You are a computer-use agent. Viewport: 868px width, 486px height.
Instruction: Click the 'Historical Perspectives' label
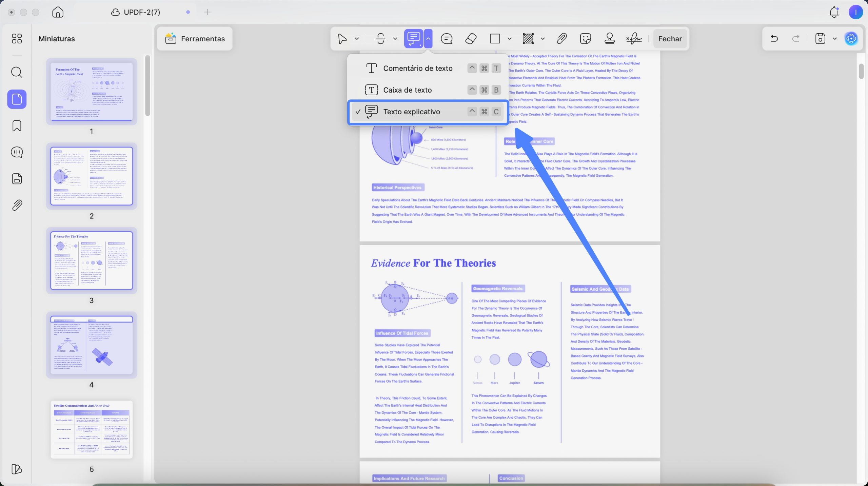pyautogui.click(x=397, y=187)
